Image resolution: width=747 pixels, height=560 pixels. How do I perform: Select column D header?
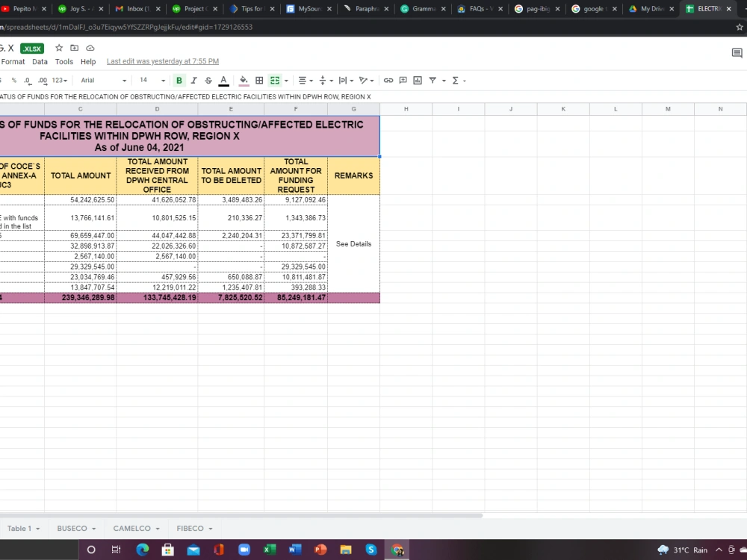(157, 109)
